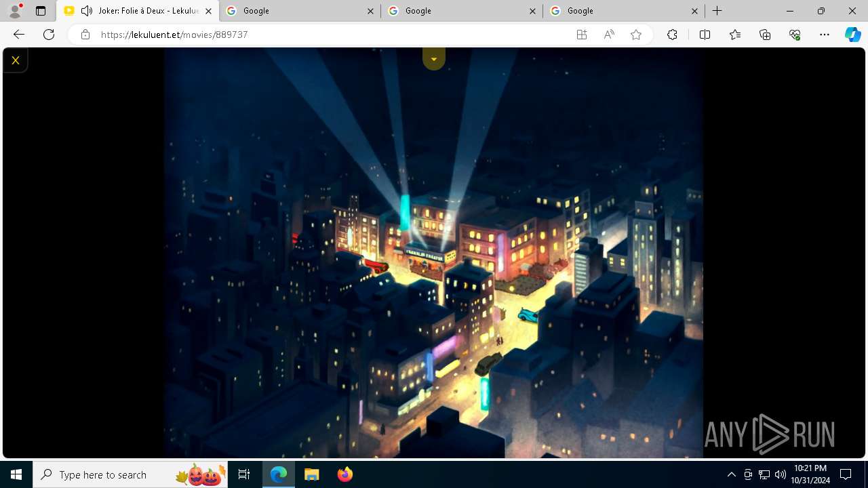868x488 pixels.
Task: Expand the yellow dropdown arrow above video
Action: pos(434,59)
